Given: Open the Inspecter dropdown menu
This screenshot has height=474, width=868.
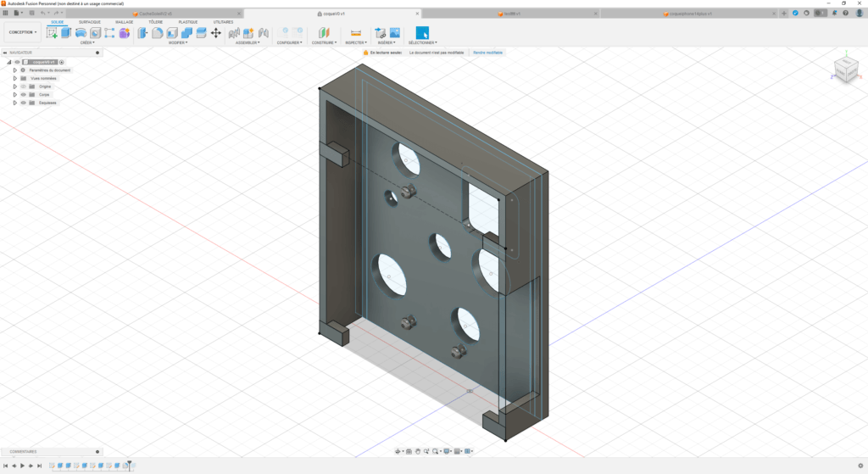Looking at the screenshot, I should [356, 42].
